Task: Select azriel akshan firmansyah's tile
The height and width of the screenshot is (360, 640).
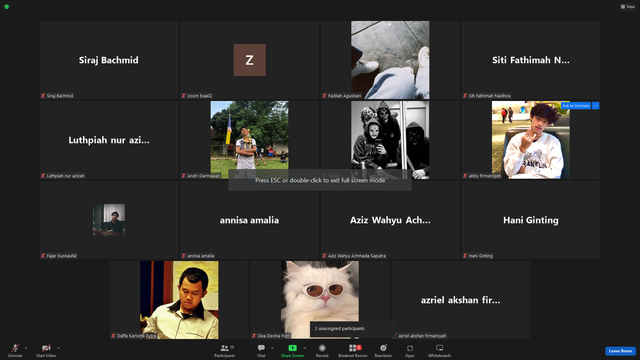Action: pos(460,300)
